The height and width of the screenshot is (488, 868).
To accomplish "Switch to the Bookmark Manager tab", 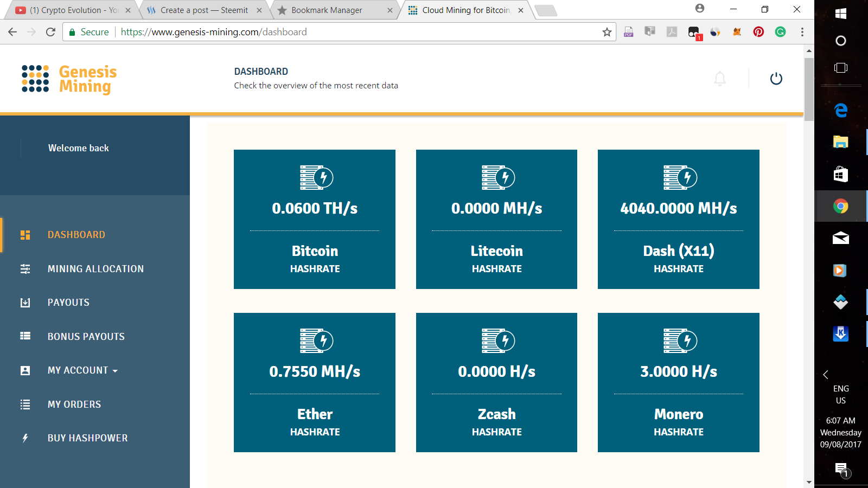I will [x=334, y=10].
